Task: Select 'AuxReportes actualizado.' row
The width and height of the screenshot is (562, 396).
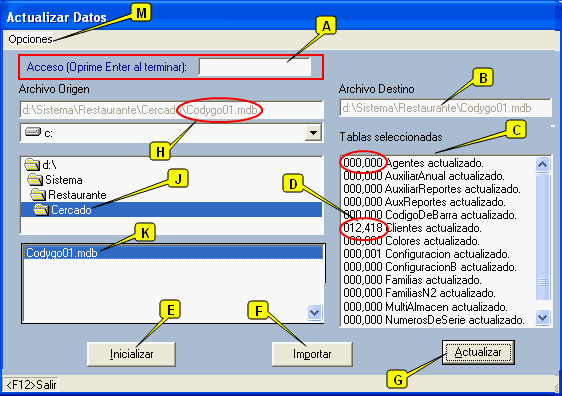Action: pos(437,202)
